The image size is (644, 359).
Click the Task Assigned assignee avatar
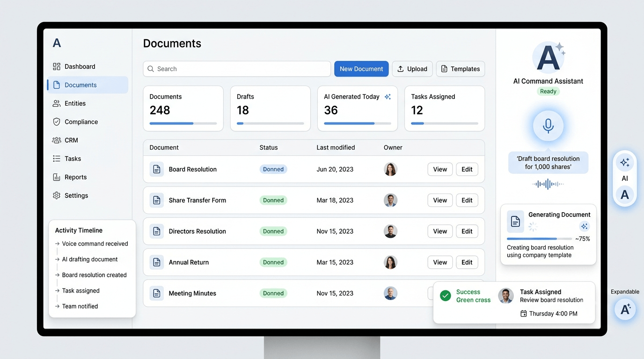coord(505,295)
